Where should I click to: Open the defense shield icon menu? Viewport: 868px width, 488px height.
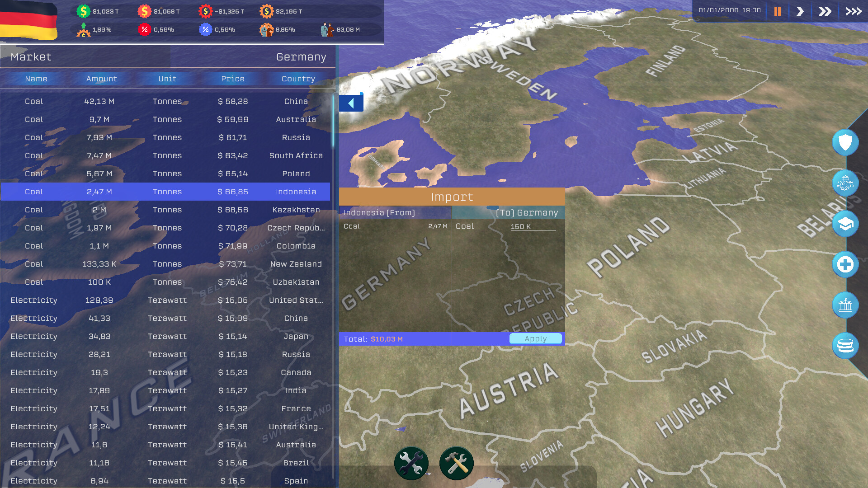[x=845, y=143]
